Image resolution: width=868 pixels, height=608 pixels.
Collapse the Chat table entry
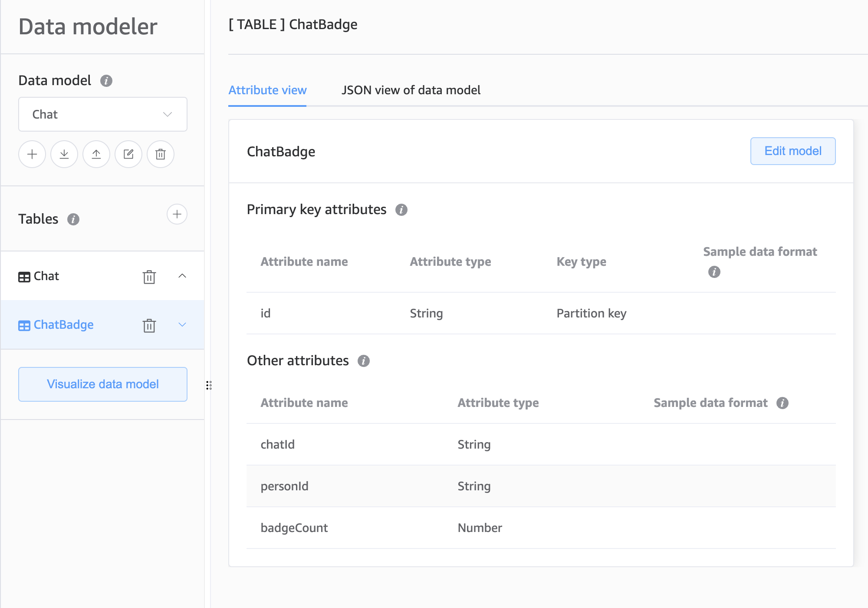pyautogui.click(x=182, y=276)
